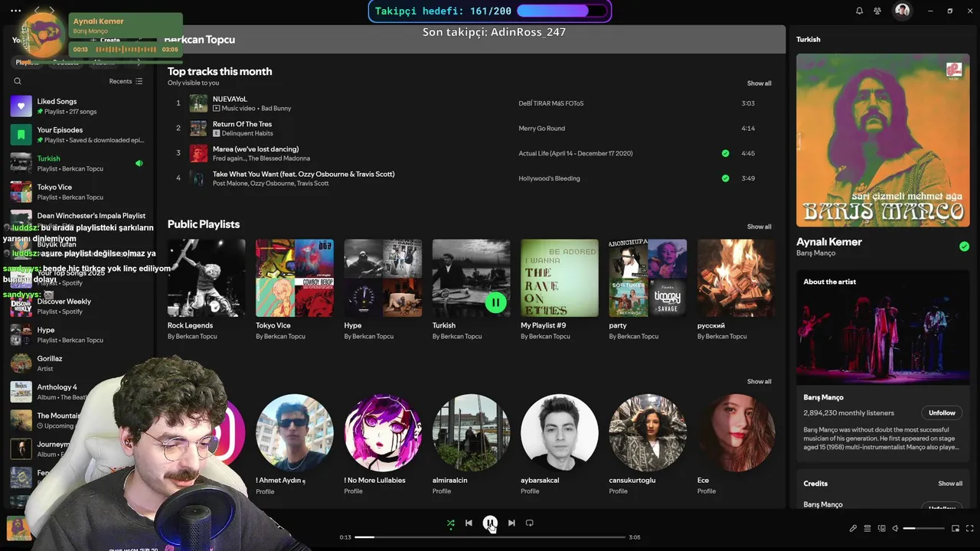
Task: Click the Return Of The Tres thumbnail
Action: pos(198,129)
